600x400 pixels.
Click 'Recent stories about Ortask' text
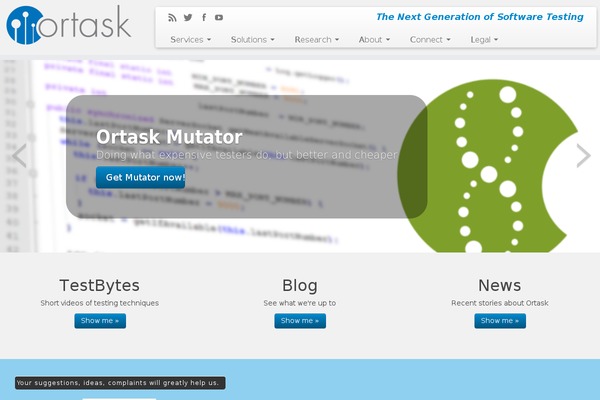(x=499, y=303)
